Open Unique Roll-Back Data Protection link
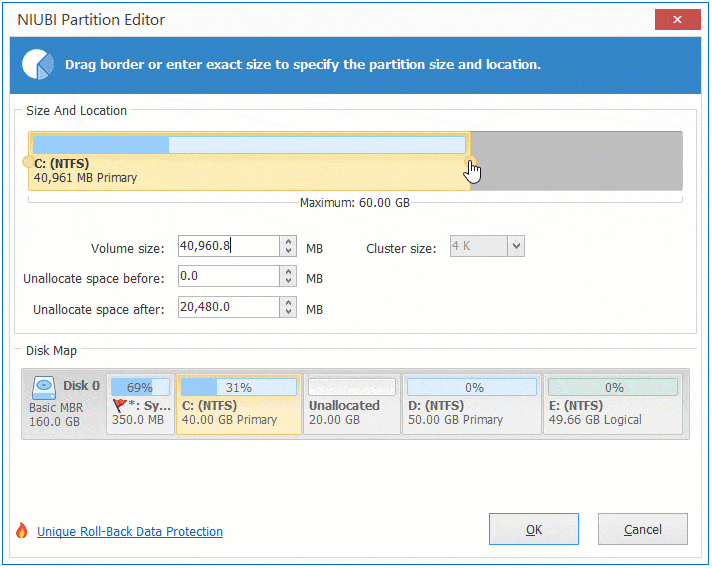 click(130, 532)
